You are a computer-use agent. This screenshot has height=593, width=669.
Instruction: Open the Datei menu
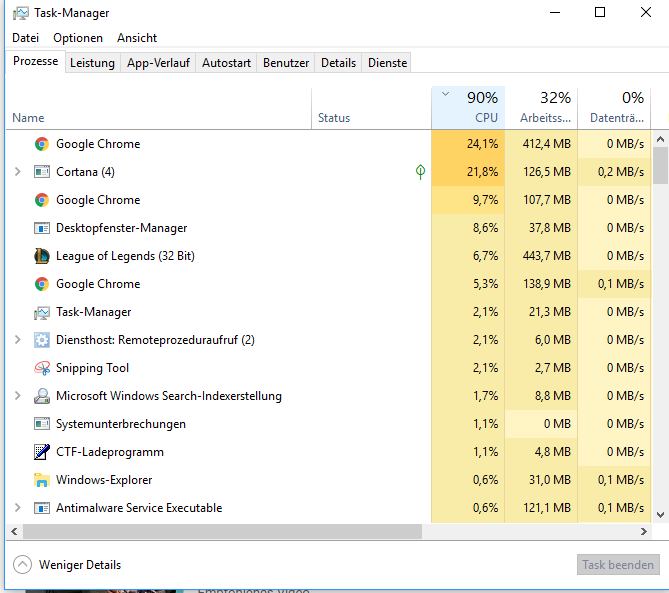tap(26, 38)
